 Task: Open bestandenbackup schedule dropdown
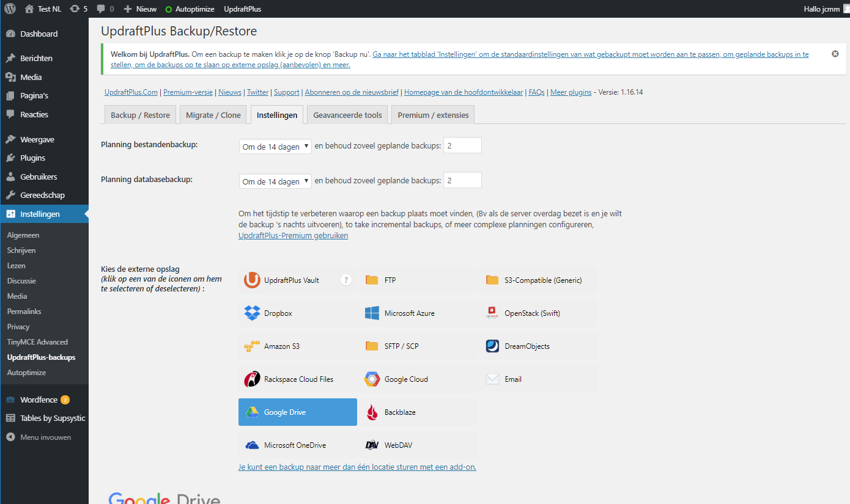275,147
